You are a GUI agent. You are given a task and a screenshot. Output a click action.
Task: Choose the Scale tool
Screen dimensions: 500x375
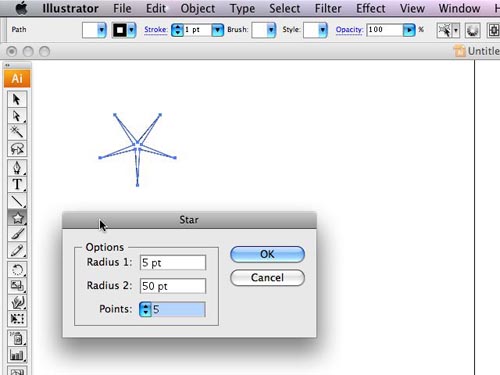(x=17, y=286)
